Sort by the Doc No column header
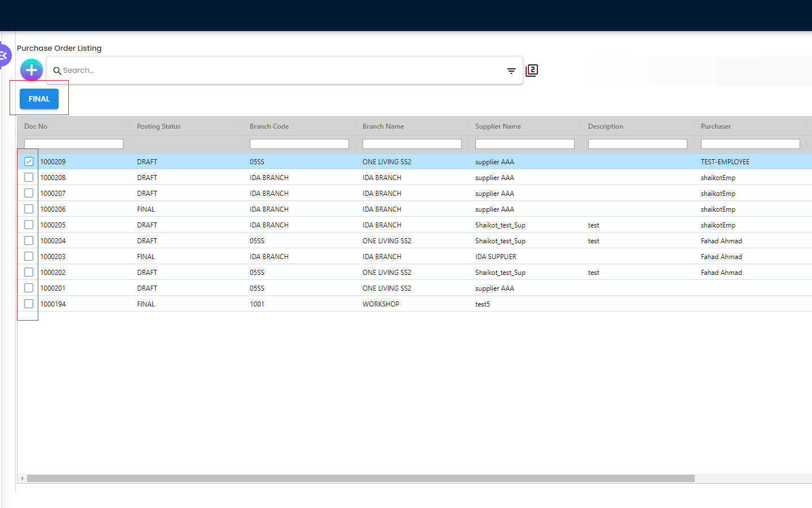 tap(36, 126)
